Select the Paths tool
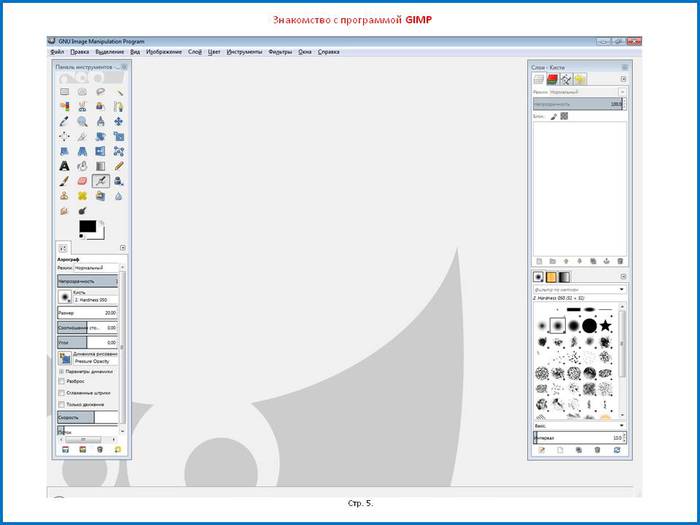 coord(119,106)
